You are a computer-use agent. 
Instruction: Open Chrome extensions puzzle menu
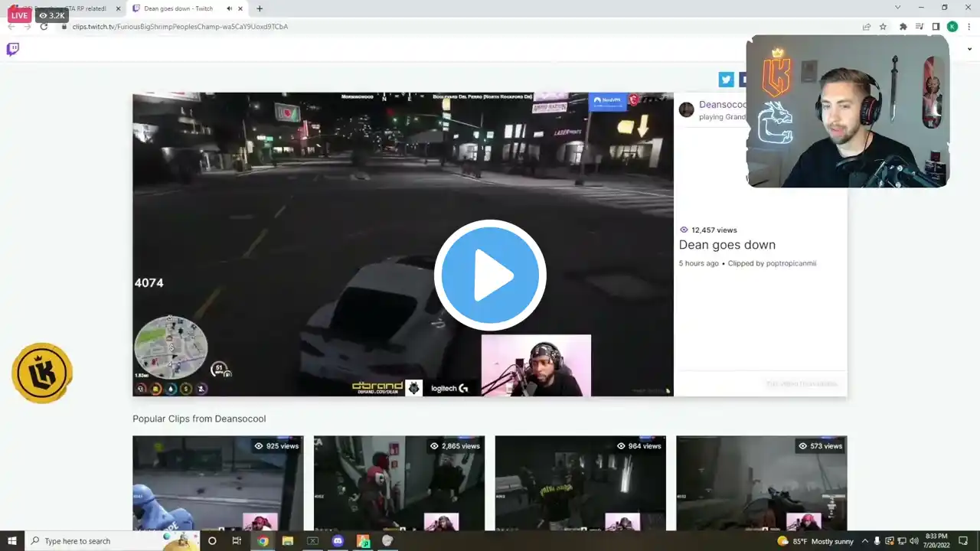[903, 27]
